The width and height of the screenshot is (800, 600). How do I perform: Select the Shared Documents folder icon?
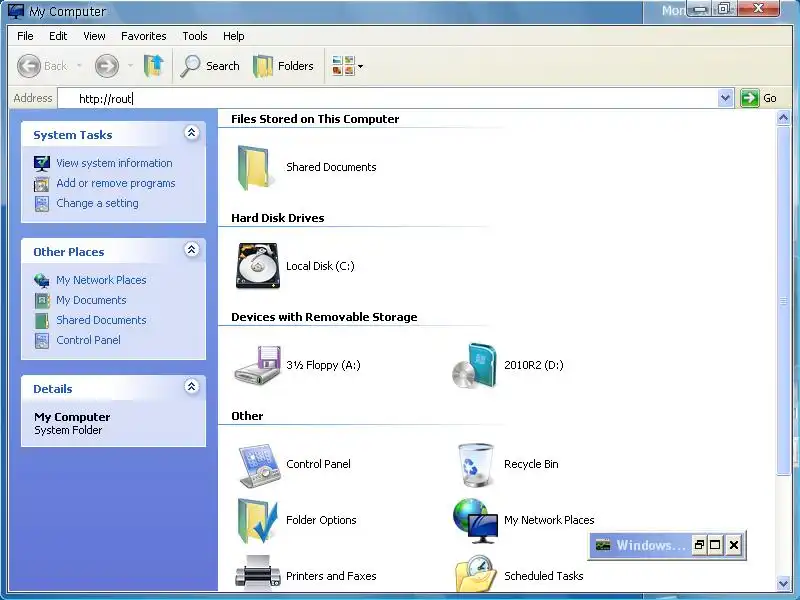(x=254, y=168)
